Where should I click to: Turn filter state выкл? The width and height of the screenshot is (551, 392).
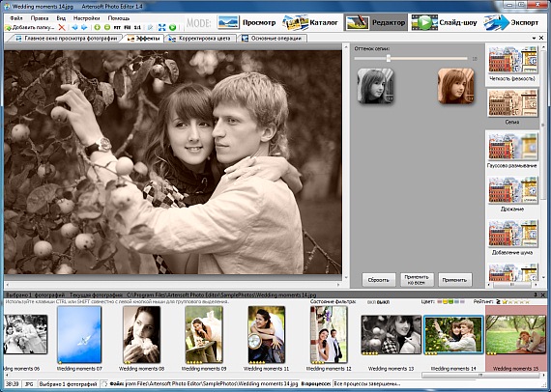coord(383,302)
